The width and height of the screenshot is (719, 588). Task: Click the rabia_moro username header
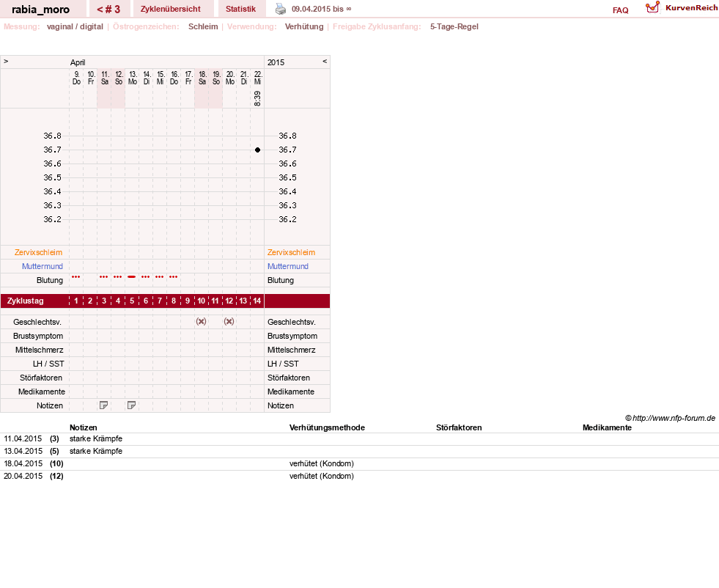(x=41, y=10)
